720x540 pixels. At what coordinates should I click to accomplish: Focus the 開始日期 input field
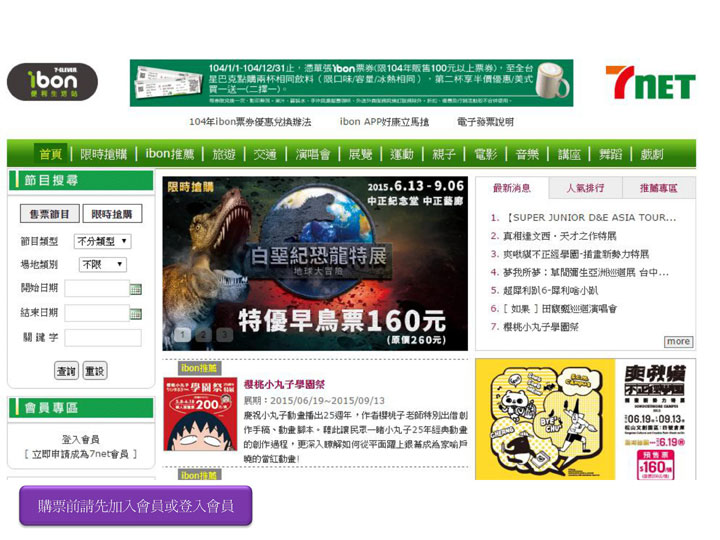(x=97, y=288)
